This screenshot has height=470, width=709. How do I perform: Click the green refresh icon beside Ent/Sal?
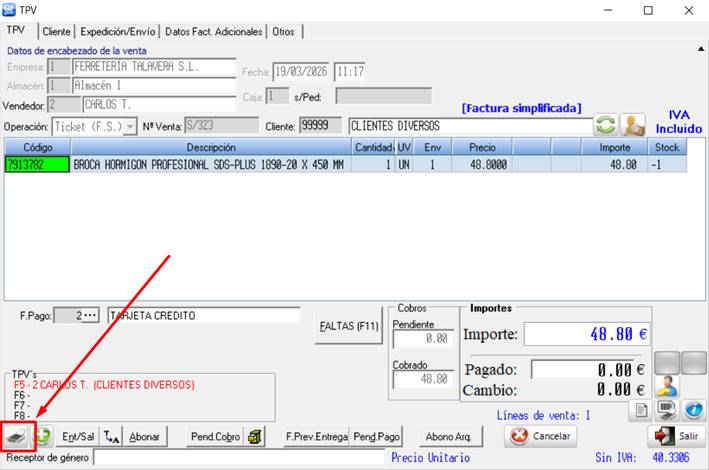(43, 436)
